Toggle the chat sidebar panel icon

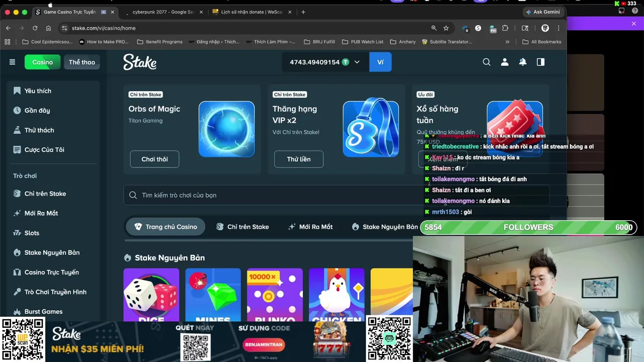pos(540,62)
